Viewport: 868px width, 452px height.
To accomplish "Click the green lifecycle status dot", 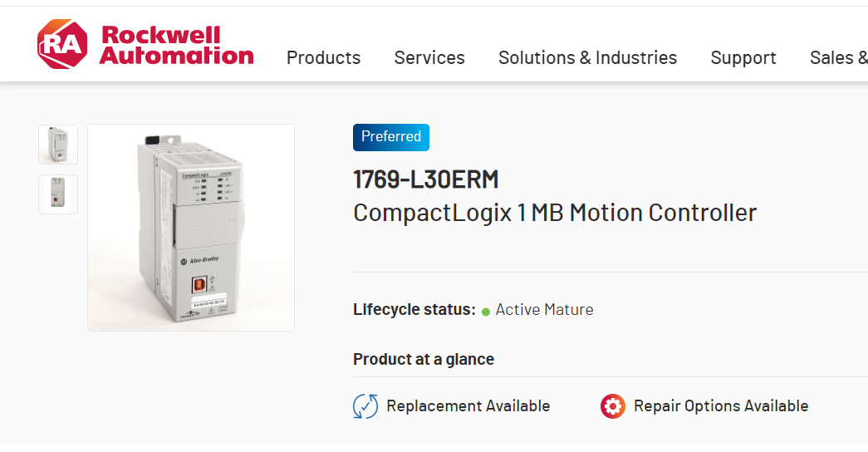I will click(x=486, y=312).
